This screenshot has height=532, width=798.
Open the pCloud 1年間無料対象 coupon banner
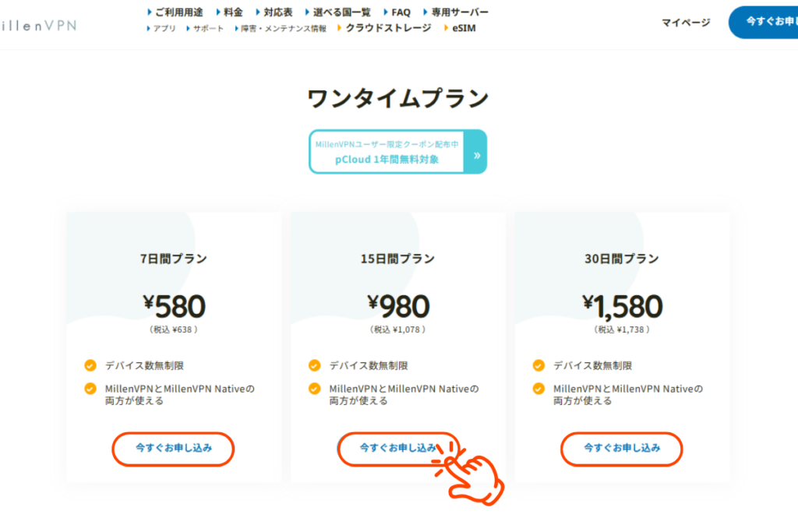point(387,152)
